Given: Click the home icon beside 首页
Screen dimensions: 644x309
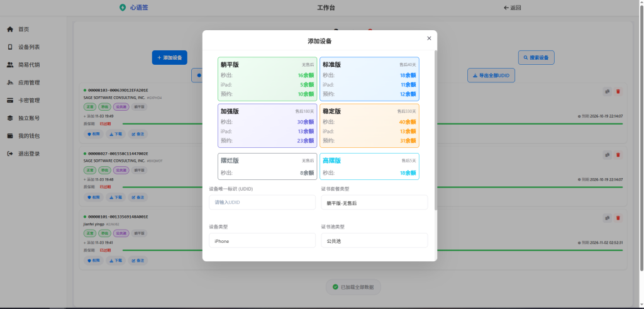Looking at the screenshot, I should (x=10, y=29).
